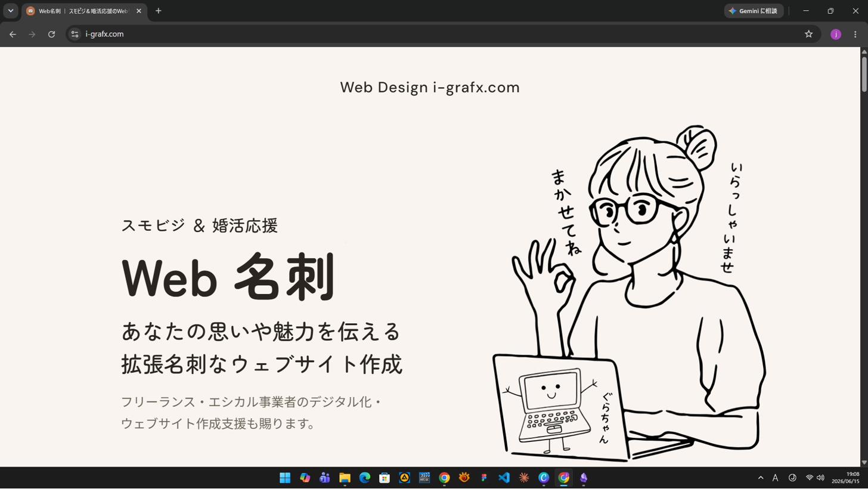The height and width of the screenshot is (501, 868).
Task: Launch Copilot from the taskbar
Action: (x=305, y=478)
